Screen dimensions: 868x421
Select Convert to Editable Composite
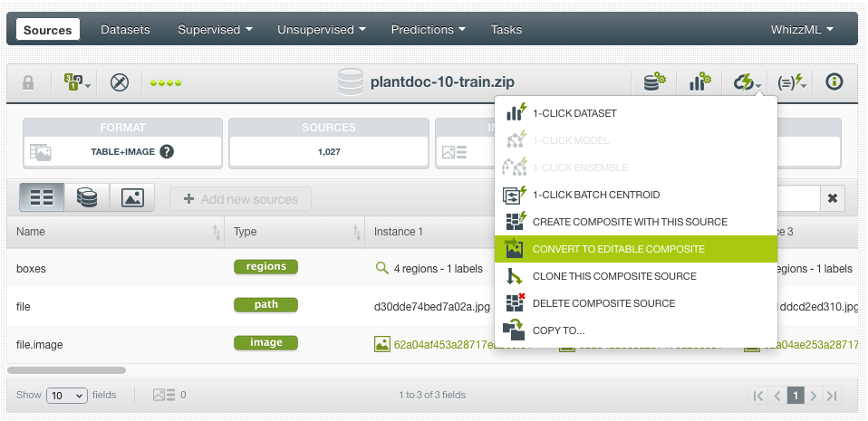pyautogui.click(x=618, y=249)
